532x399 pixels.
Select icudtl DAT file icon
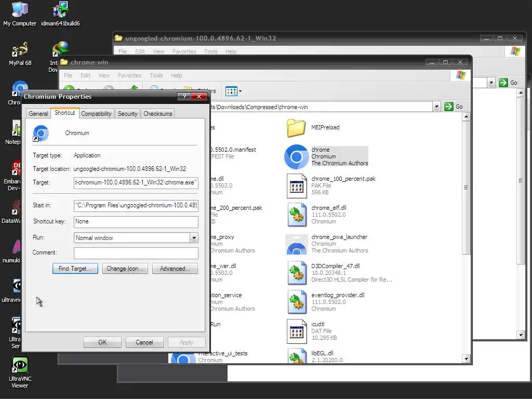[x=297, y=331]
